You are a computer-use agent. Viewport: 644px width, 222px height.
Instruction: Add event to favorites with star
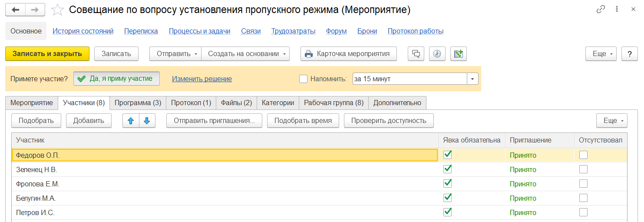tap(58, 10)
